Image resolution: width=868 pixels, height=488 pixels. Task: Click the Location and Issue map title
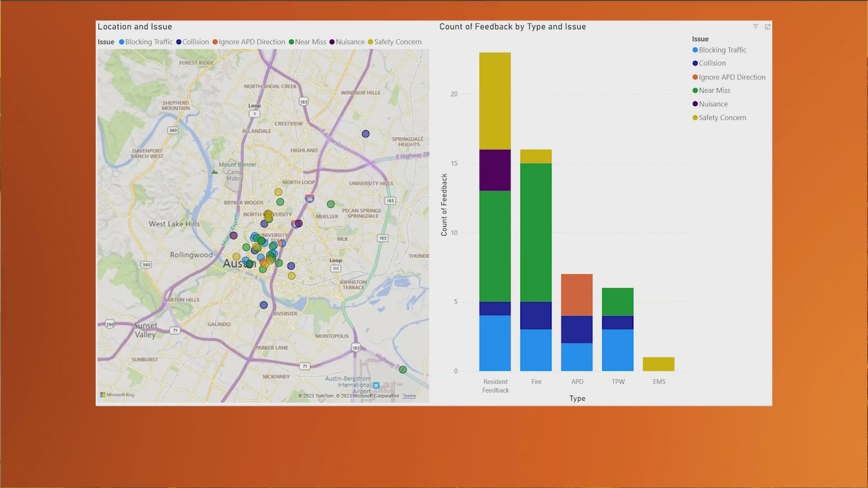tap(135, 27)
